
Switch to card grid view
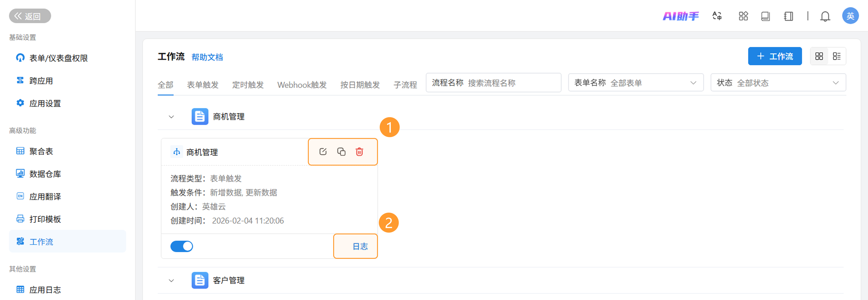tap(819, 56)
